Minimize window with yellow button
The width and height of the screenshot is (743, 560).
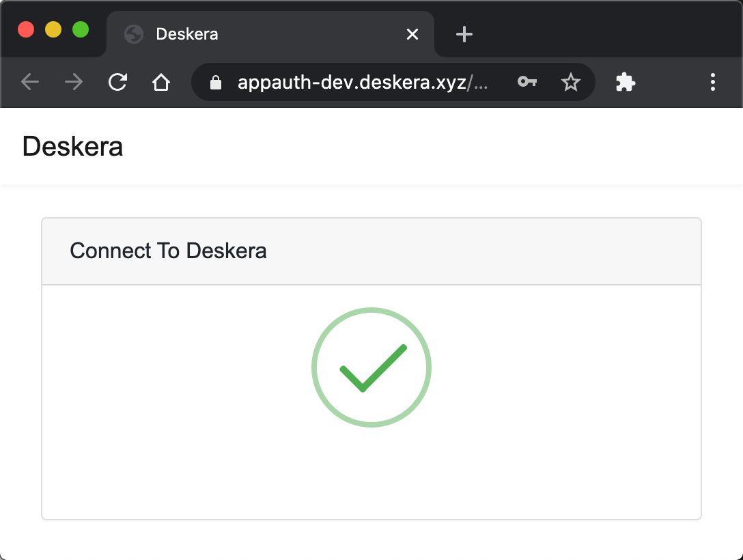pos(53,29)
